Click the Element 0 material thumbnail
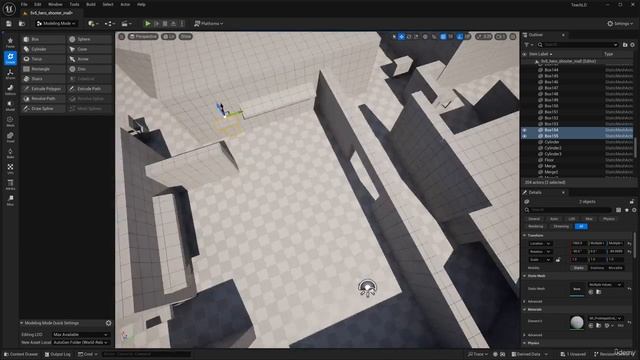640x360 pixels. click(577, 322)
